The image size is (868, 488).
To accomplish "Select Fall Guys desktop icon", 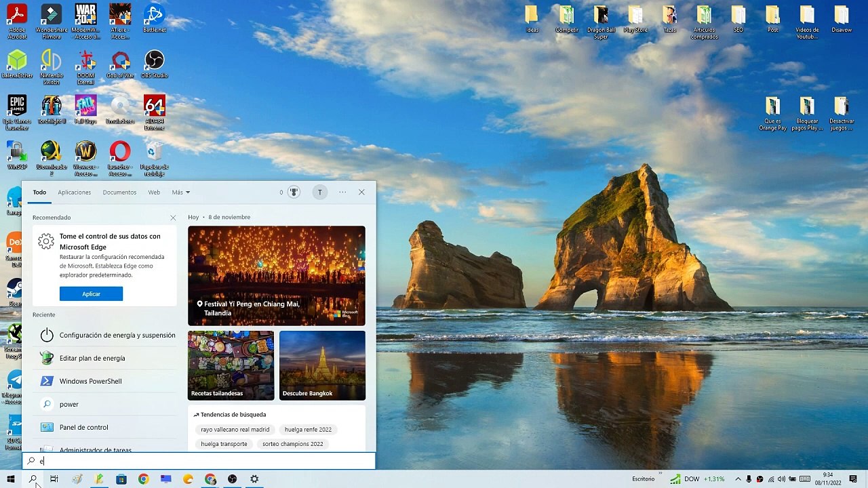I will pyautogui.click(x=85, y=110).
